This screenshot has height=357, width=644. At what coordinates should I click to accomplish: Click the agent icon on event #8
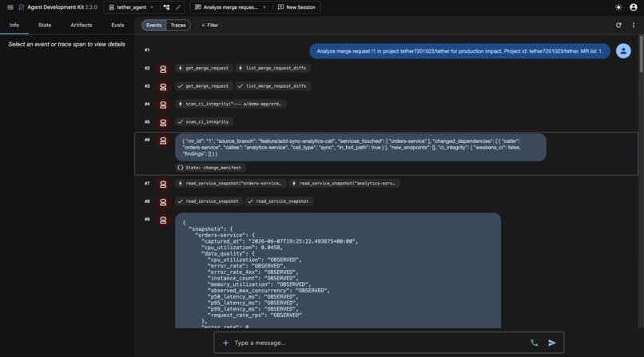pyautogui.click(x=163, y=202)
